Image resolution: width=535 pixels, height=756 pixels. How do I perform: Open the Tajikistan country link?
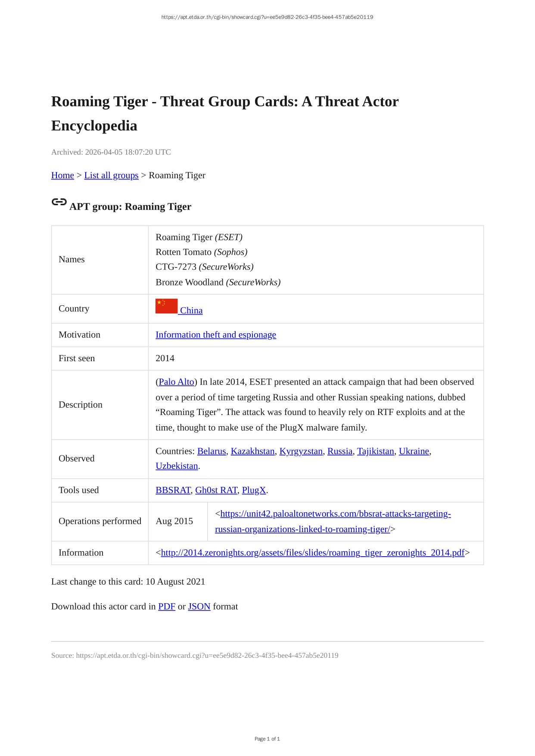coord(375,451)
